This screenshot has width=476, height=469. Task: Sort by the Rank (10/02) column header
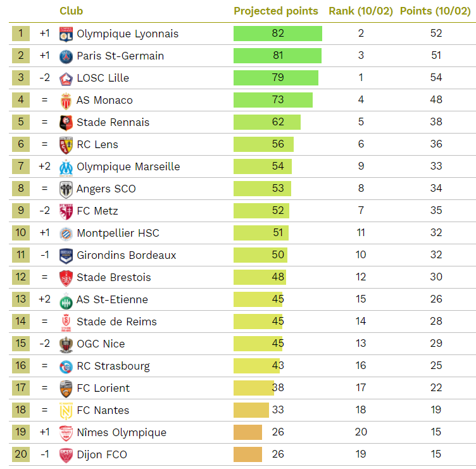click(x=361, y=11)
